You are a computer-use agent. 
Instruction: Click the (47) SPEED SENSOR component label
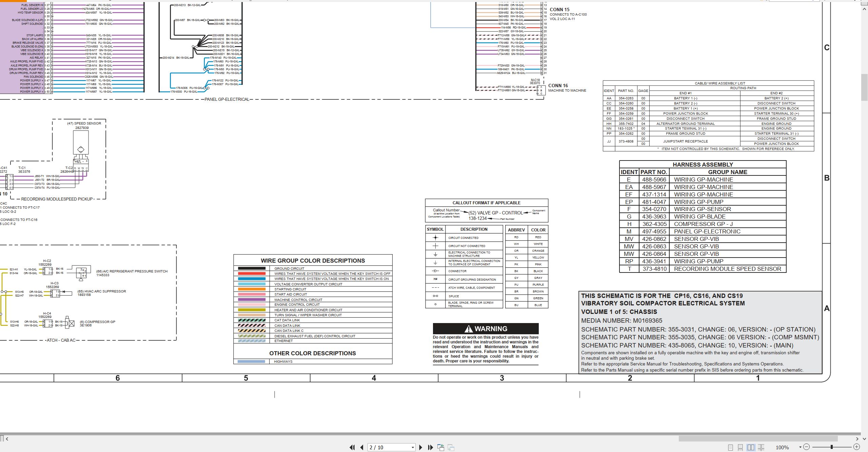pyautogui.click(x=84, y=123)
